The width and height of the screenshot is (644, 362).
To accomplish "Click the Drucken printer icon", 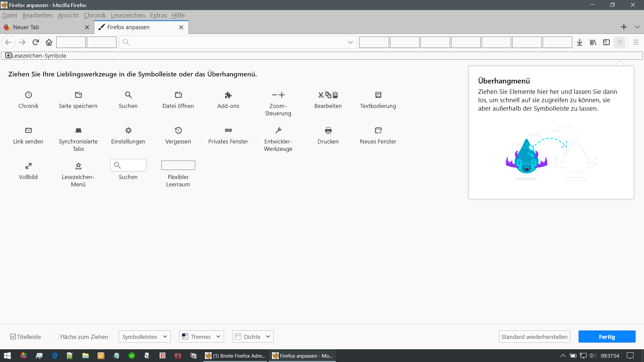I will (328, 130).
